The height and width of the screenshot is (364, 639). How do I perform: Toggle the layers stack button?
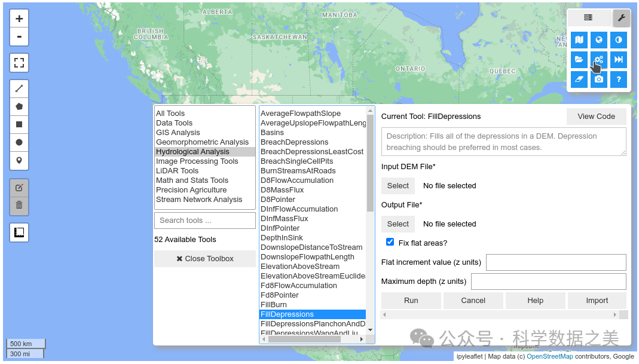[588, 18]
